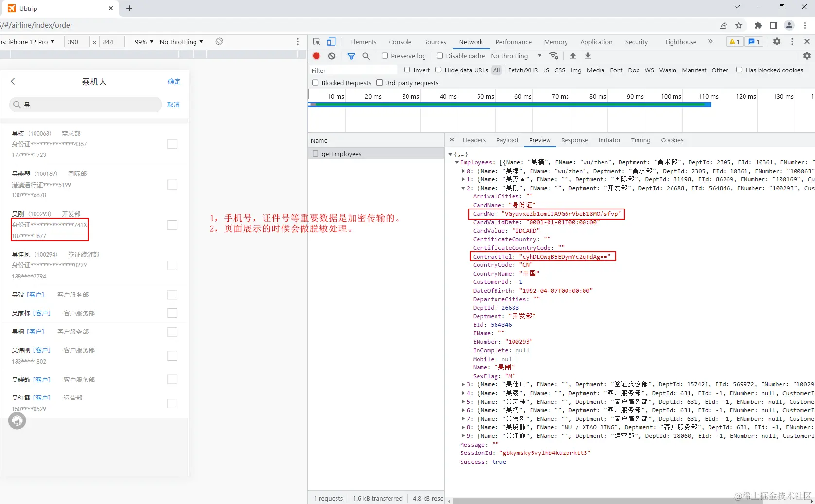The image size is (815, 504).
Task: Click the floating support chat icon
Action: pos(17,420)
